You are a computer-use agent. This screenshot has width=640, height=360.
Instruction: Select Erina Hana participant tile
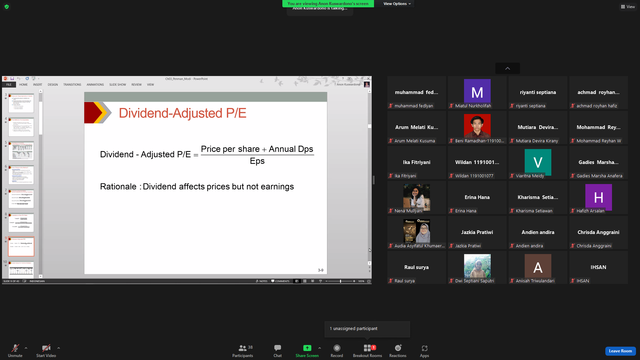click(x=477, y=198)
